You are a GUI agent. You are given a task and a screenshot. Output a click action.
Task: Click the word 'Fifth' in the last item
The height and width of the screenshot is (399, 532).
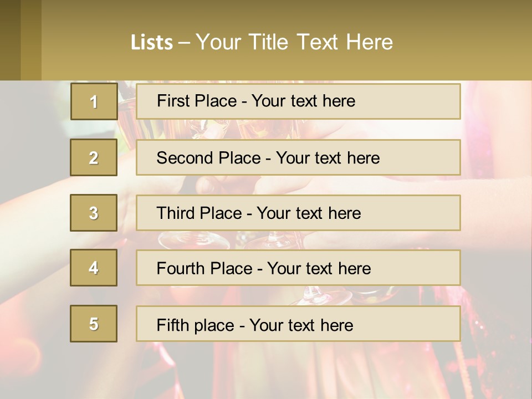pos(172,325)
